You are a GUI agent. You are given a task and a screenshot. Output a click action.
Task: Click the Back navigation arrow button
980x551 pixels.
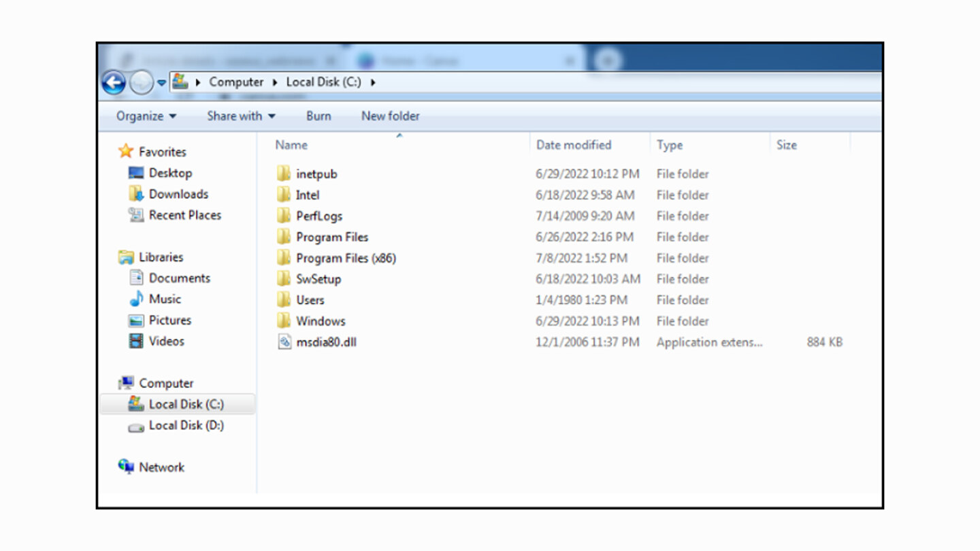click(x=114, y=83)
